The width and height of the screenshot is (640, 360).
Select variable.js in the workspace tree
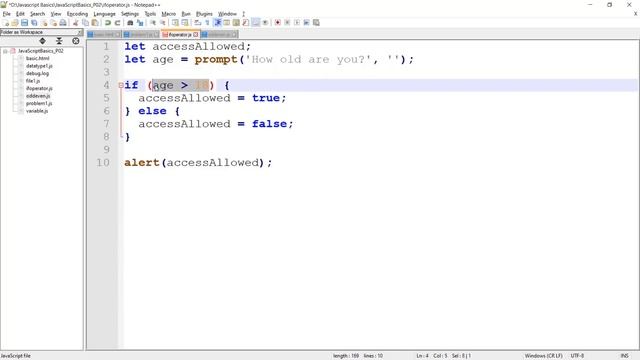pos(37,111)
